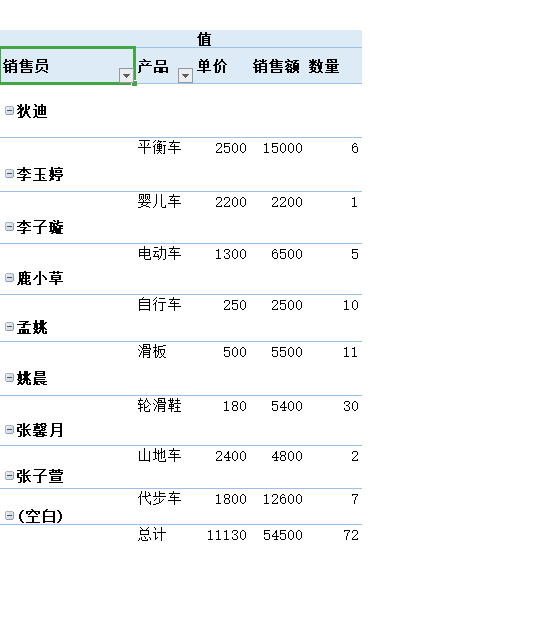
Task: Select the 单价 column header
Action: click(212, 66)
